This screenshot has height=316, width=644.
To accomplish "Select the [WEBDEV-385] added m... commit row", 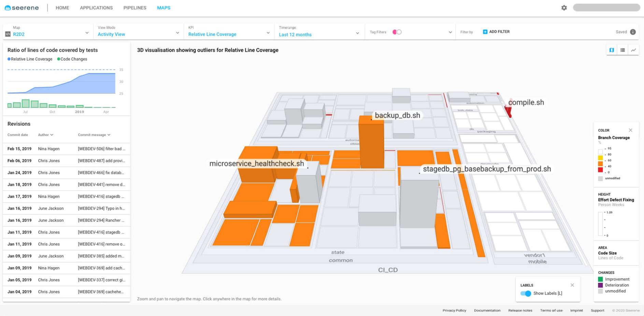I will tap(67, 256).
